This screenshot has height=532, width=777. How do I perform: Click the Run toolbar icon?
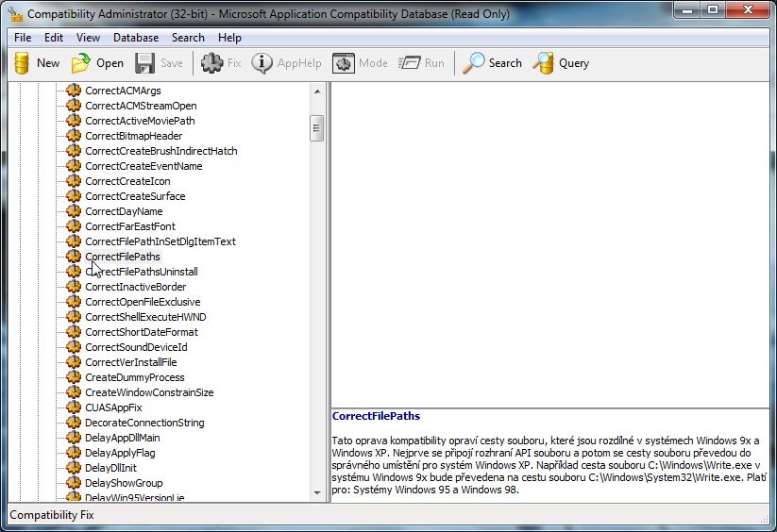click(410, 63)
